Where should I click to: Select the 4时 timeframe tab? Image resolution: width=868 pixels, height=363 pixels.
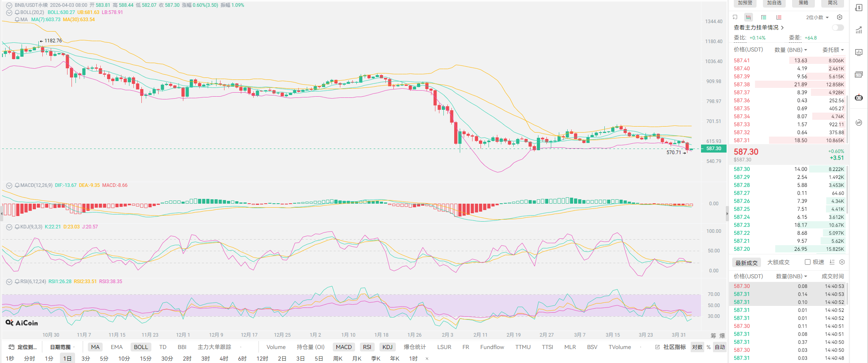click(x=224, y=358)
